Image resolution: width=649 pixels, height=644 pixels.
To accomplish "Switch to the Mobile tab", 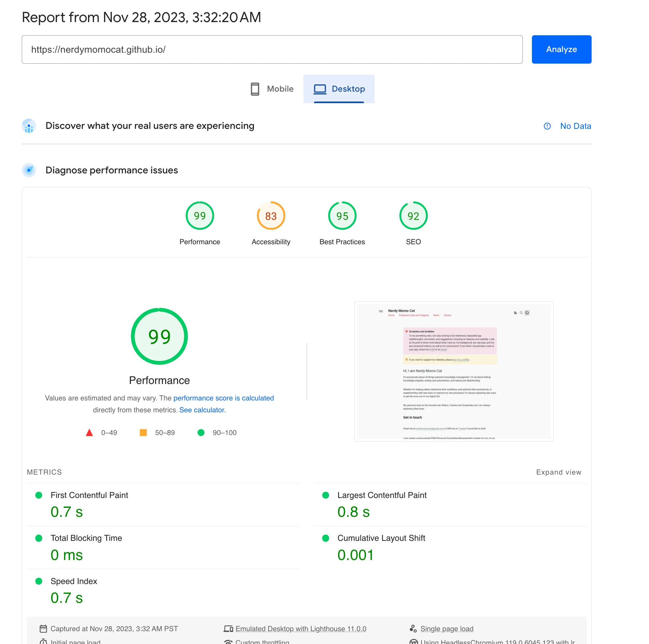I will 272,89.
